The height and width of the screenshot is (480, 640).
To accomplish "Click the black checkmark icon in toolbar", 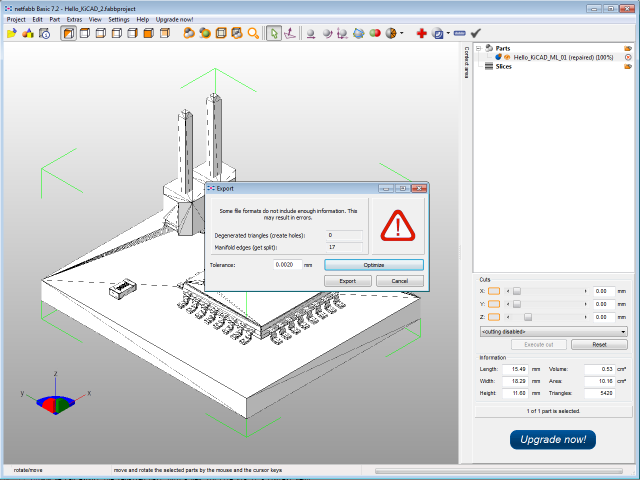I will coord(476,33).
